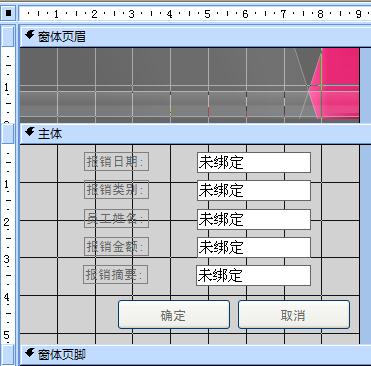
Task: Click the 取消 button
Action: tap(294, 315)
